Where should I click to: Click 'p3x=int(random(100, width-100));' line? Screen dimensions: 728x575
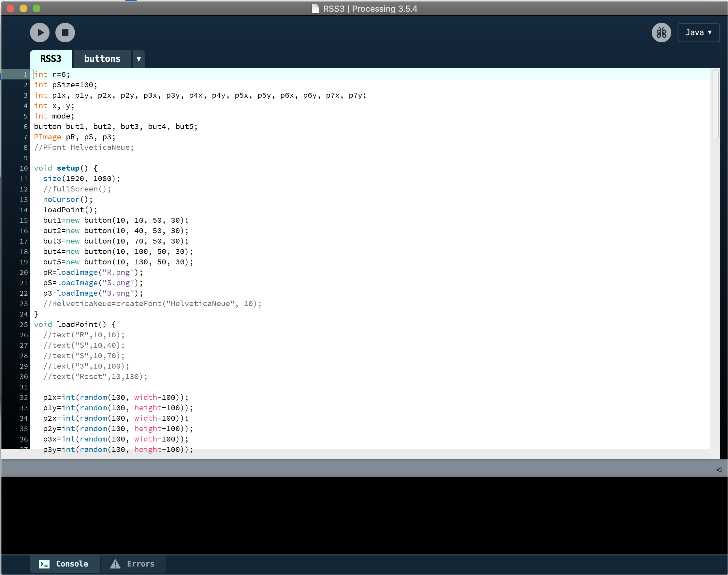pyautogui.click(x=116, y=439)
